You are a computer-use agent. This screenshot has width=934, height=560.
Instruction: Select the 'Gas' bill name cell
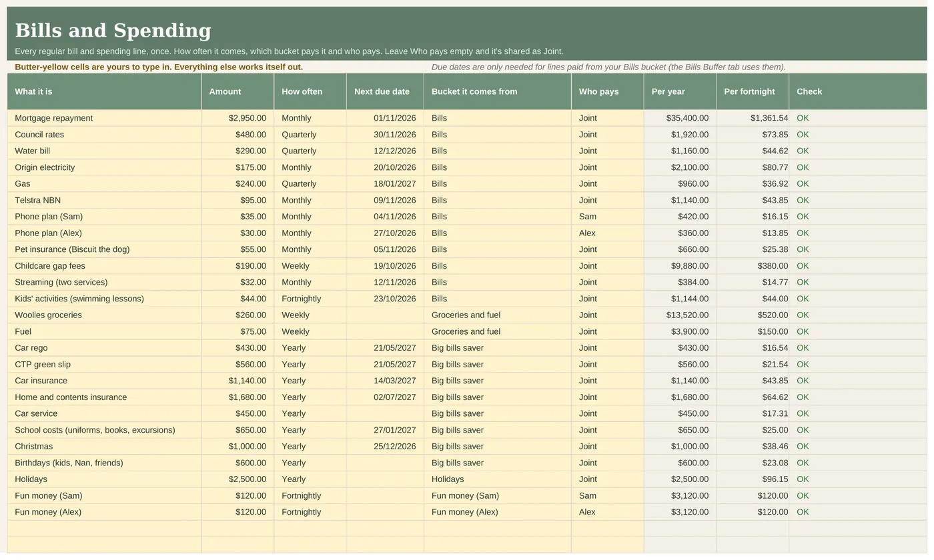coord(104,184)
